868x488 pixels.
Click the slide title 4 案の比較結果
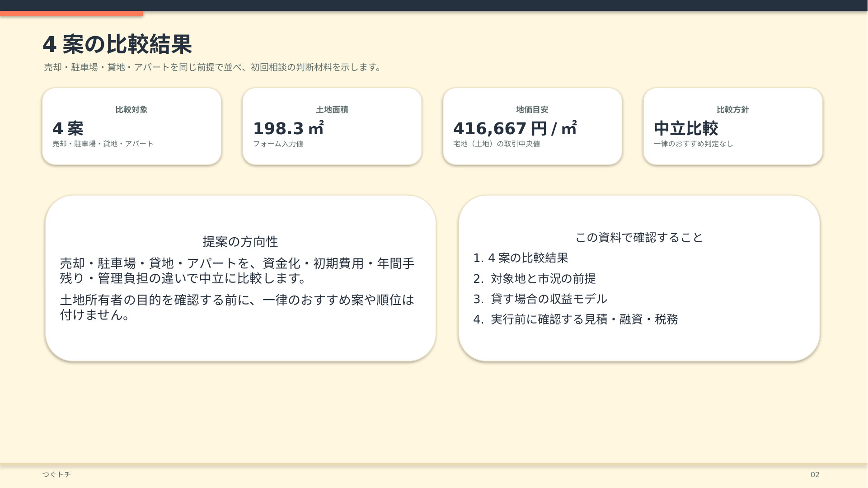click(117, 44)
